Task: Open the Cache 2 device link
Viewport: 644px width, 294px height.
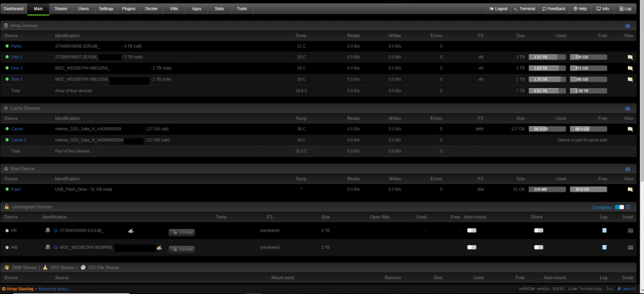Action: click(x=19, y=140)
